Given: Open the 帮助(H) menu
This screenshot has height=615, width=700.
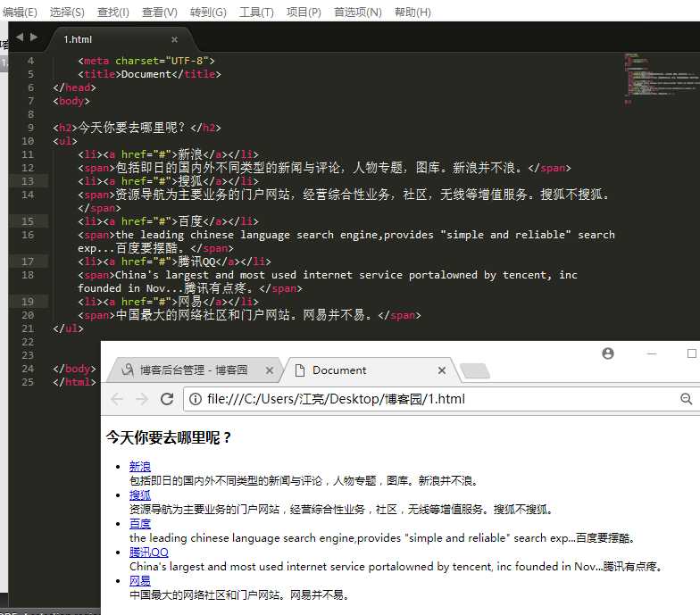Looking at the screenshot, I should coord(412,12).
